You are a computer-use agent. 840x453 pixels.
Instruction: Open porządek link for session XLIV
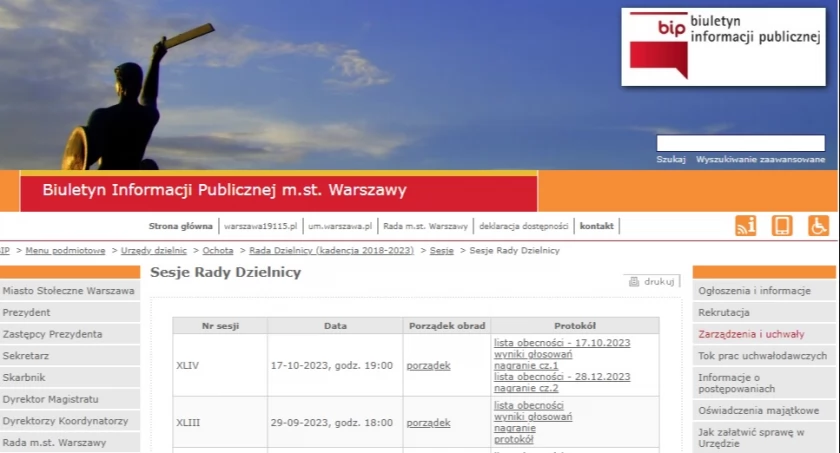pyautogui.click(x=428, y=366)
